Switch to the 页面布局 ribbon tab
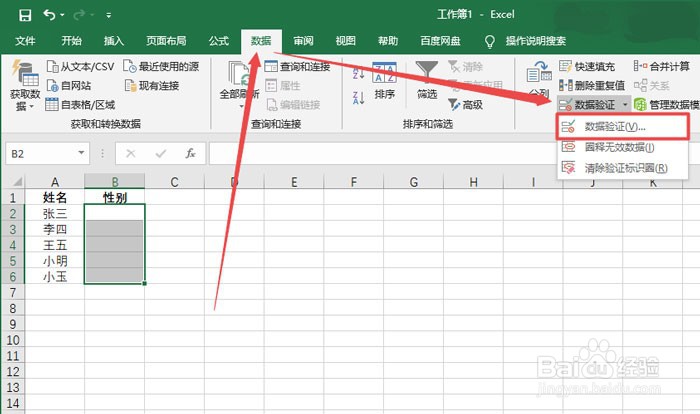700x414 pixels. click(166, 41)
